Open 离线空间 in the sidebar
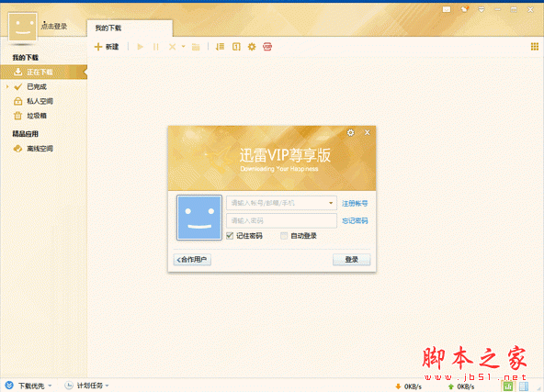 (40, 149)
